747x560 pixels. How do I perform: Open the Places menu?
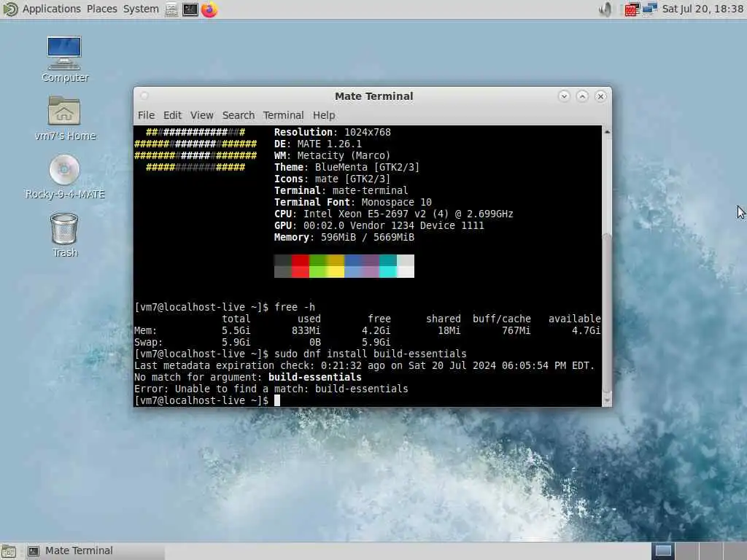tap(101, 9)
